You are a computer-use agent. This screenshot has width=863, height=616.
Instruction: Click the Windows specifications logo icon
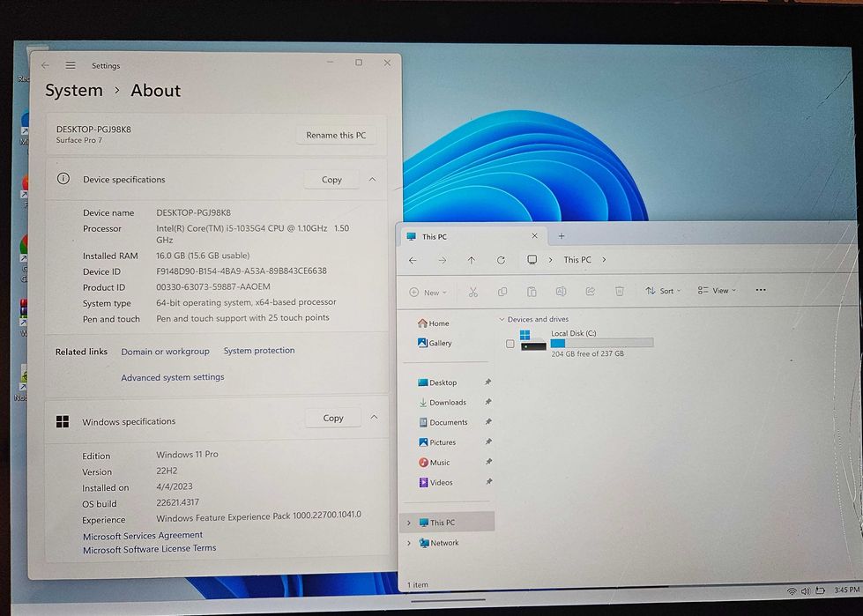tap(63, 422)
